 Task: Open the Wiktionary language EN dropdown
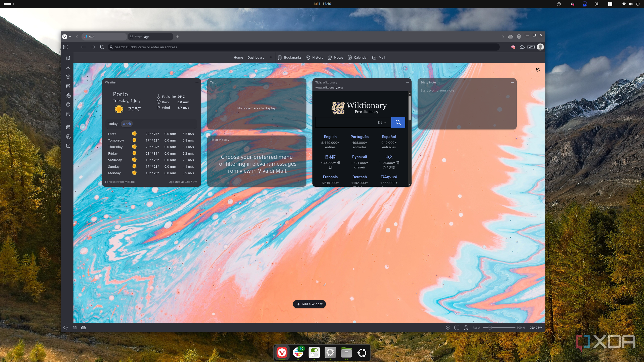point(382,122)
